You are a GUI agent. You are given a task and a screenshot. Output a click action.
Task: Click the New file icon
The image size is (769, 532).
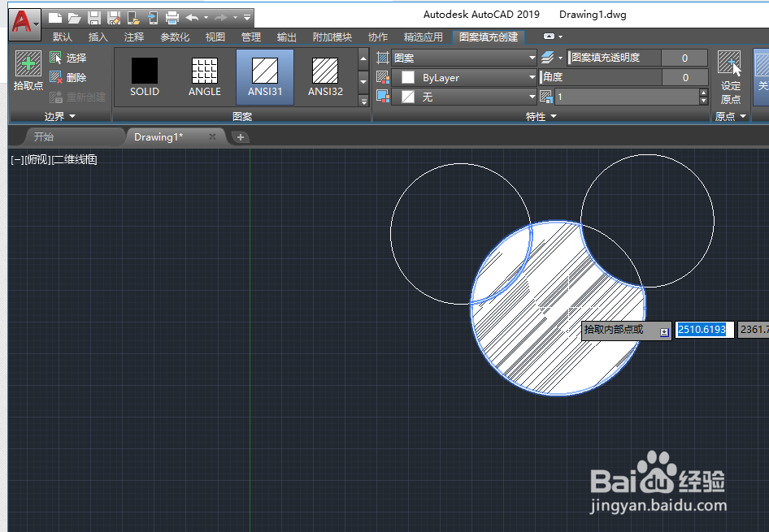pyautogui.click(x=55, y=18)
